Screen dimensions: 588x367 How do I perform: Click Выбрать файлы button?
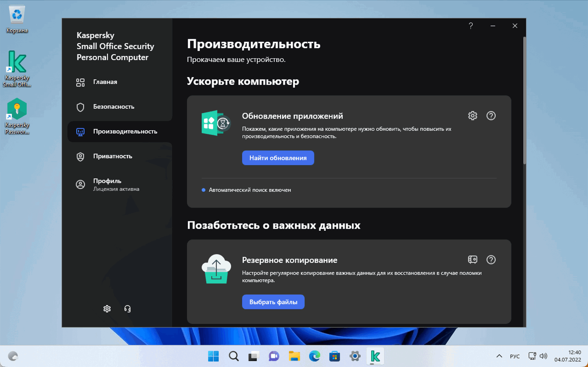click(273, 302)
